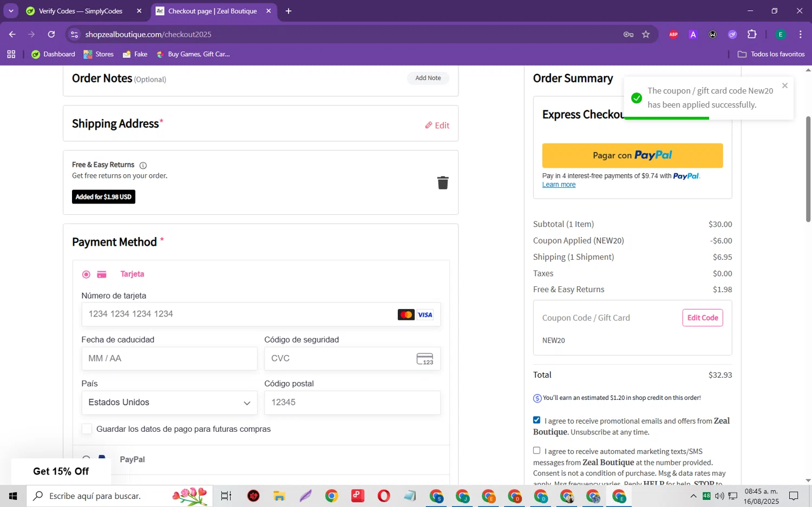Click the Pagar con PayPal button
812x507 pixels.
[x=632, y=156]
